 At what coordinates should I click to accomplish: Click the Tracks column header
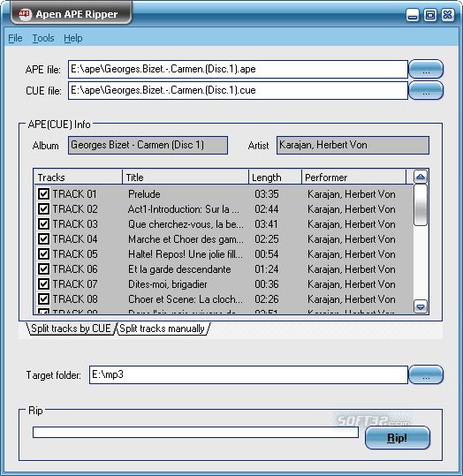(78, 178)
